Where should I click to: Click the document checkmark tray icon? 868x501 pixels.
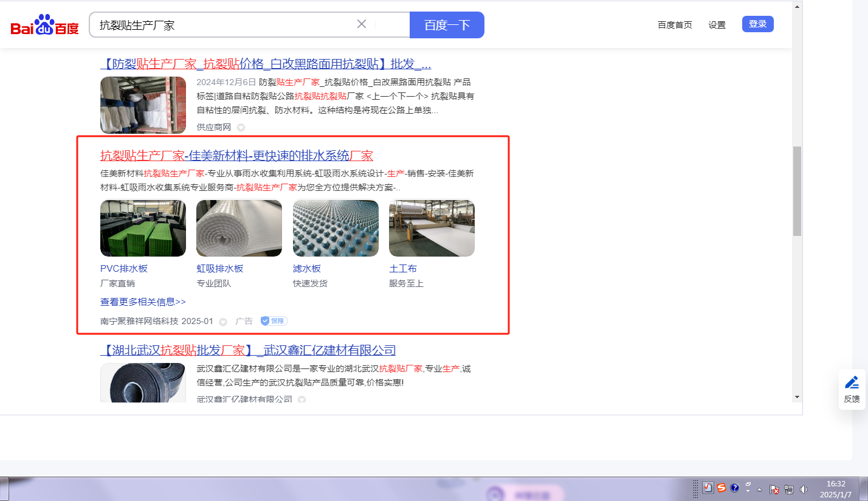708,488
